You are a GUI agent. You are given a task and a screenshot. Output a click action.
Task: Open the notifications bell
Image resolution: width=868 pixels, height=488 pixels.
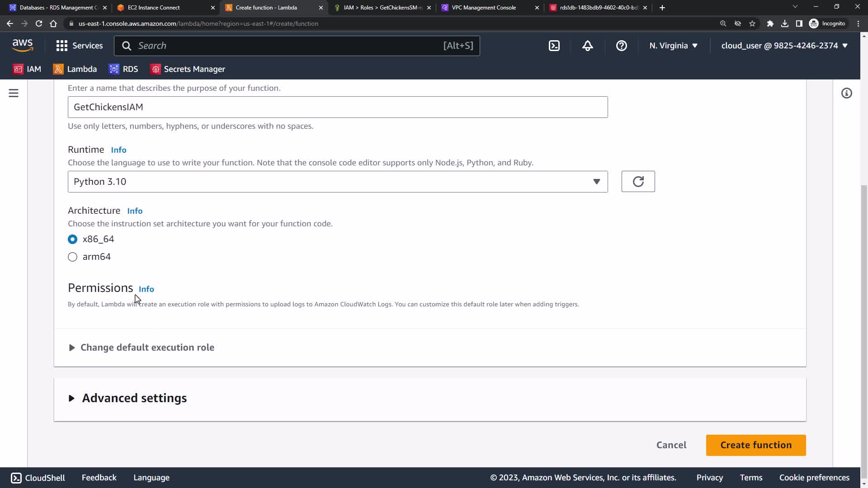click(587, 46)
